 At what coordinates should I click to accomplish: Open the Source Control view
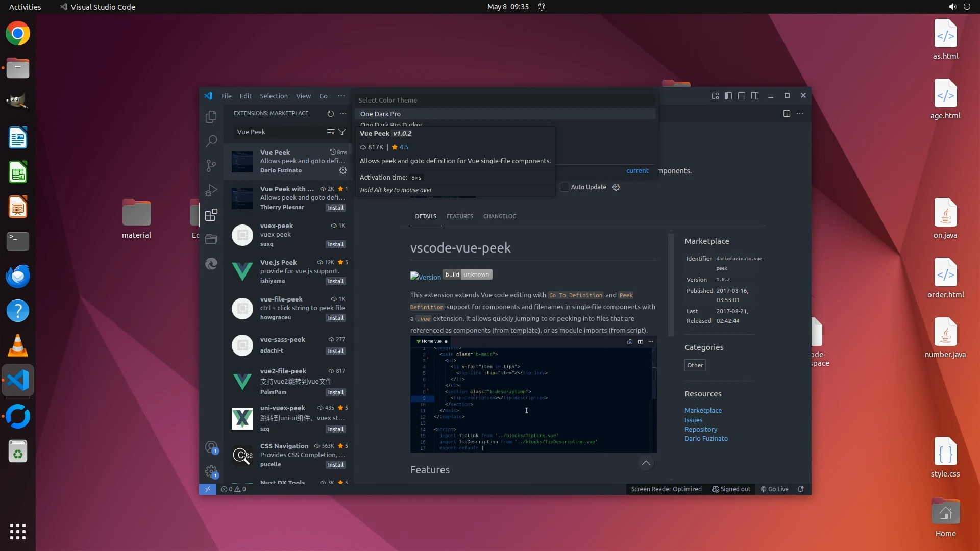211,165
